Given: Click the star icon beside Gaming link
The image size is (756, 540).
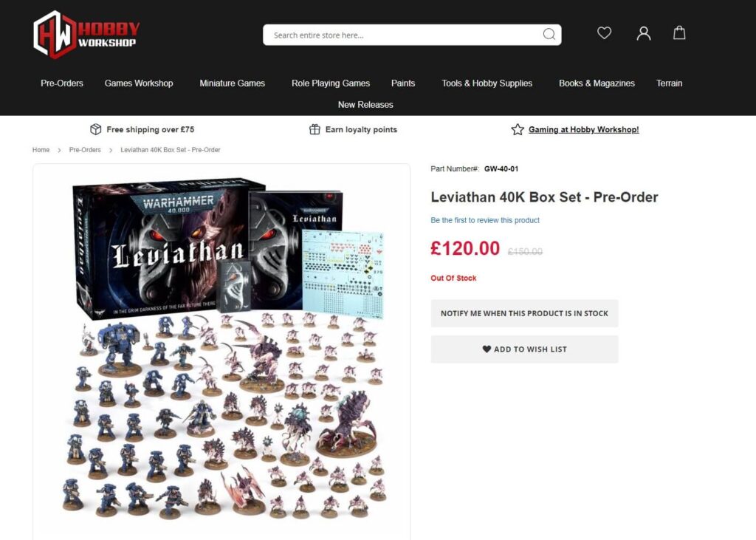Looking at the screenshot, I should (x=518, y=129).
